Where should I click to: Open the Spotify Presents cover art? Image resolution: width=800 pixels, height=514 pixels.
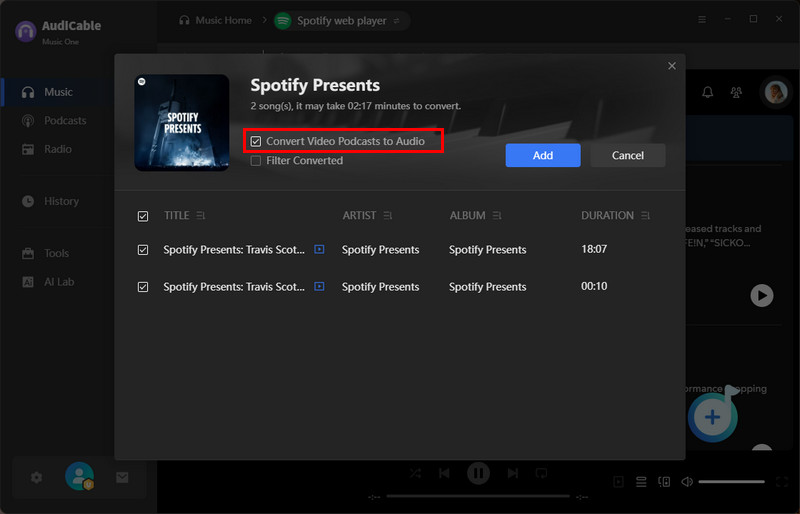[x=182, y=123]
